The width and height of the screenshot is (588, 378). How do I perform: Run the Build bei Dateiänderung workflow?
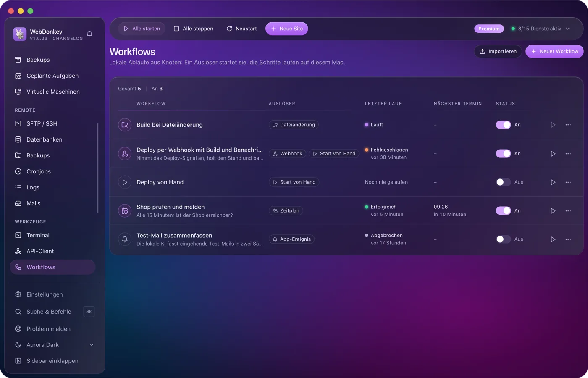[553, 125]
